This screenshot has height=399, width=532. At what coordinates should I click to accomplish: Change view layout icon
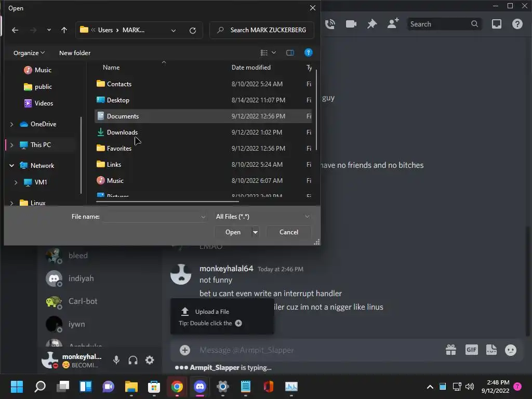coord(264,52)
